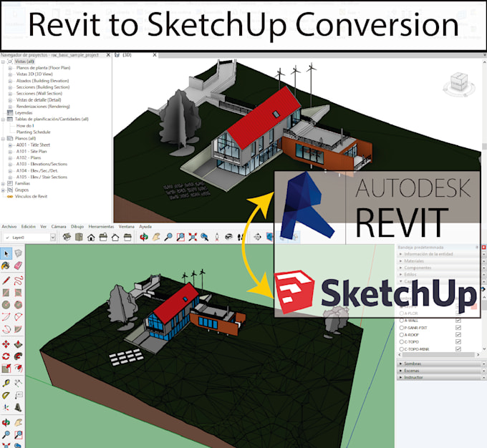Screen dimensions: 487x448
Task: Activate the Offset tool
Action: pyautogui.click(x=19, y=369)
